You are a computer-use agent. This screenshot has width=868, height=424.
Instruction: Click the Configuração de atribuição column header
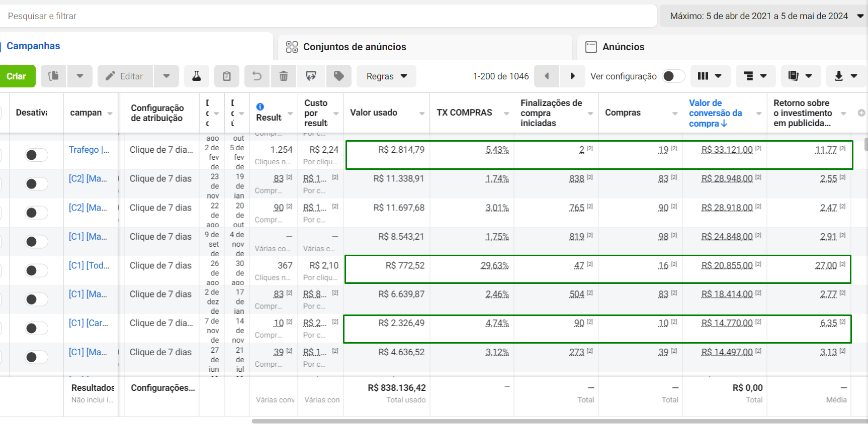tap(157, 113)
